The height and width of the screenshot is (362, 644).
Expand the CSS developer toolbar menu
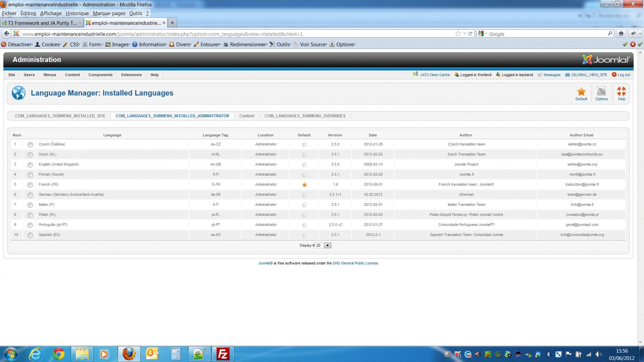pyautogui.click(x=72, y=45)
